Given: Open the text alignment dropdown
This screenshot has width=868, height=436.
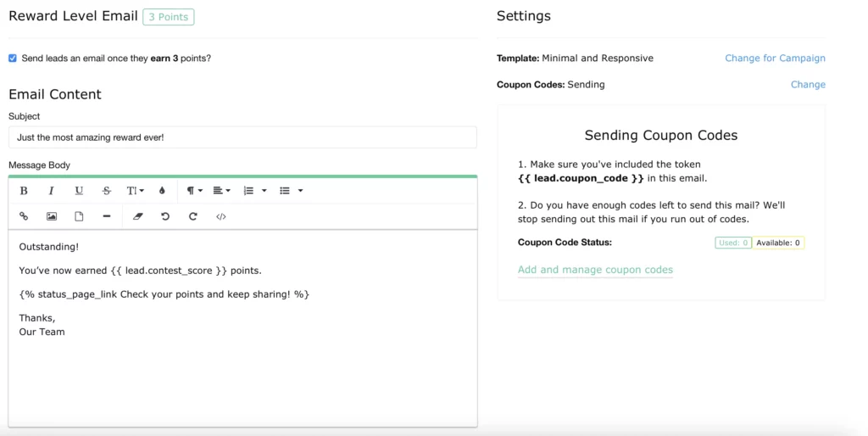Looking at the screenshot, I should click(x=221, y=191).
